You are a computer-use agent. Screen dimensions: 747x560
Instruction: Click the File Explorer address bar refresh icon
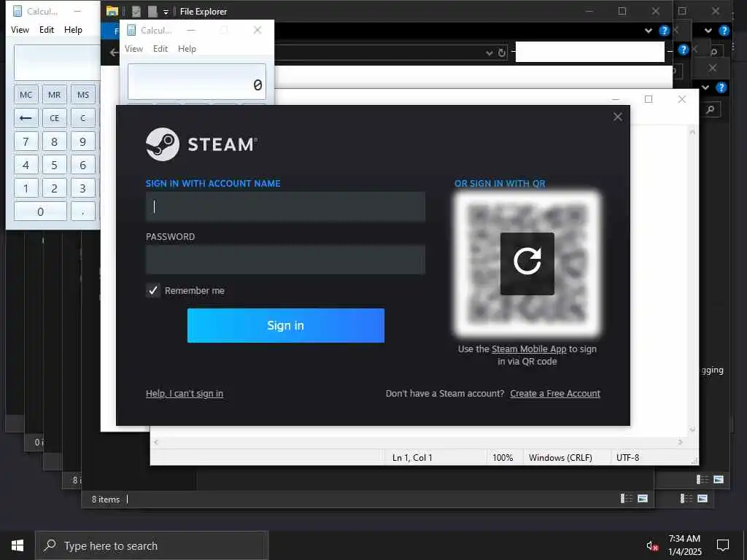502,52
